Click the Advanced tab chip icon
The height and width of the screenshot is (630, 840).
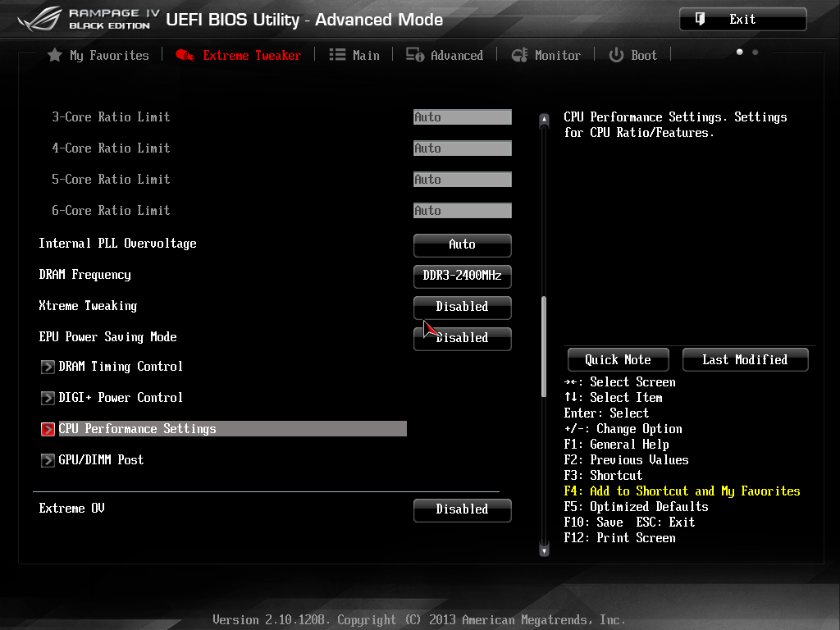point(415,55)
